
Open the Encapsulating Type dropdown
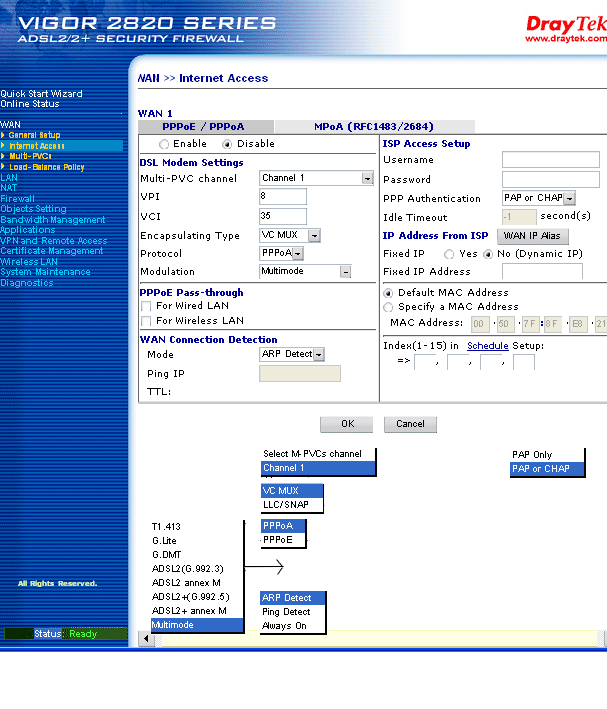(290, 236)
